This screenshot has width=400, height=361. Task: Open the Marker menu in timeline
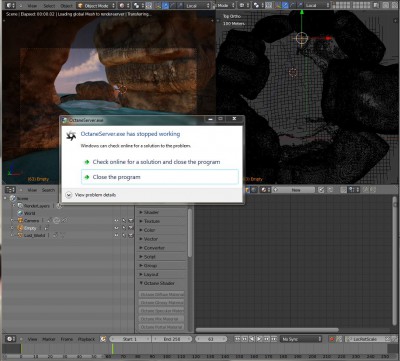(49, 339)
